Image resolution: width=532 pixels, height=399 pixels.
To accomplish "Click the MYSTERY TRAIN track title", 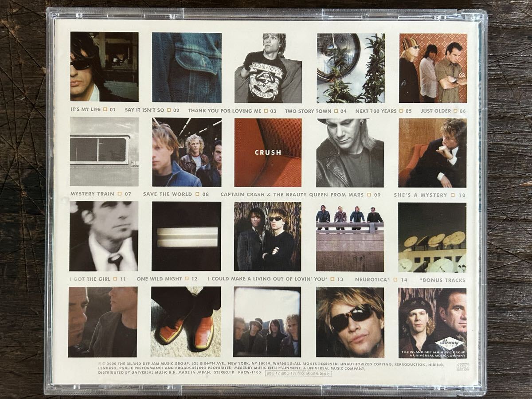I will (x=93, y=194).
